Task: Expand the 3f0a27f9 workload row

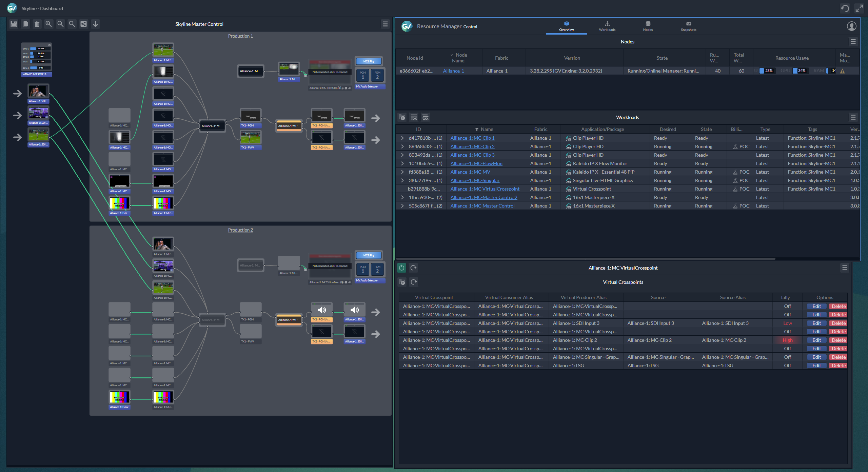Action: [402, 180]
